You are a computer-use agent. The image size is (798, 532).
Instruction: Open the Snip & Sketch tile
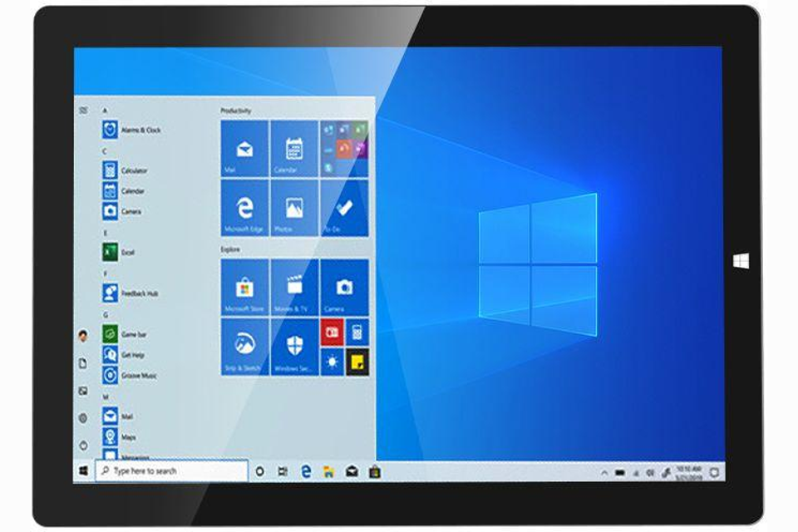click(244, 347)
